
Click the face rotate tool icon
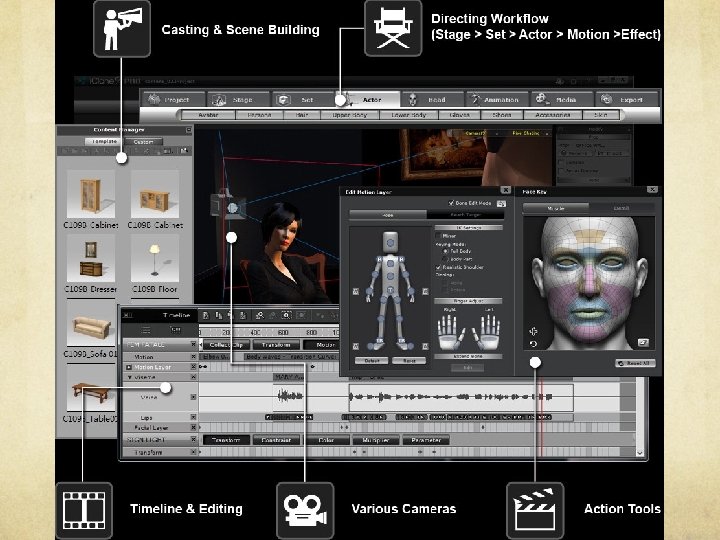click(533, 344)
